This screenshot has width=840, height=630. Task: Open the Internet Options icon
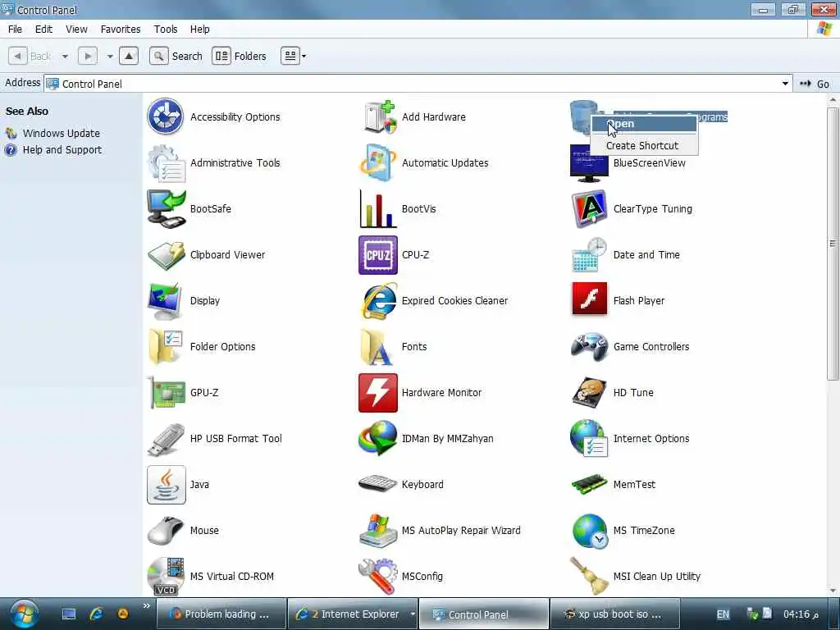589,439
